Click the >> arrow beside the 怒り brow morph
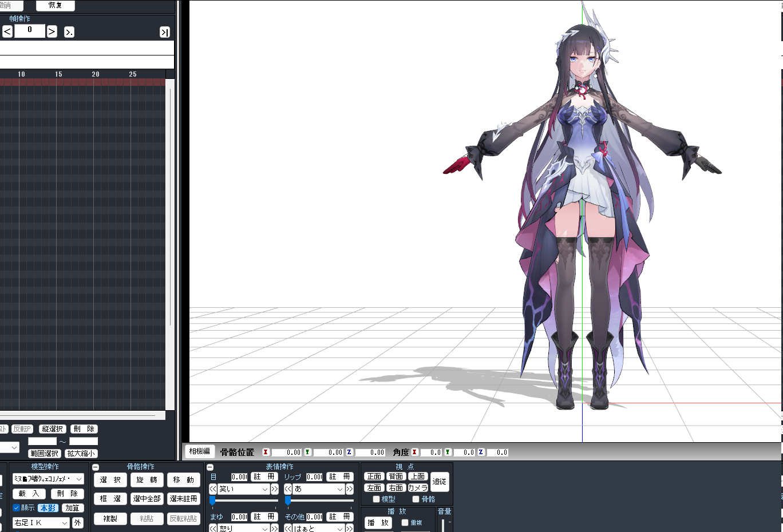The height and width of the screenshot is (532, 783). (x=275, y=529)
